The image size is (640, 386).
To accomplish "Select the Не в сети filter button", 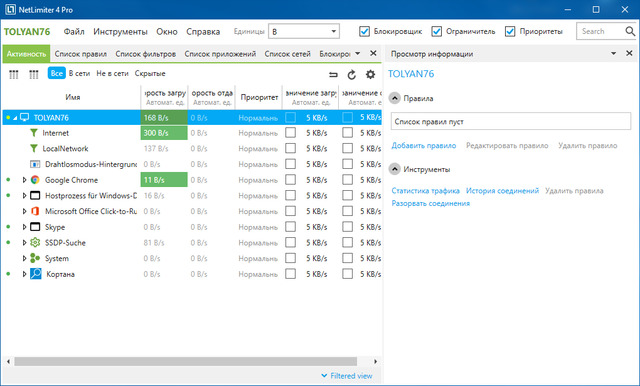I will 112,73.
